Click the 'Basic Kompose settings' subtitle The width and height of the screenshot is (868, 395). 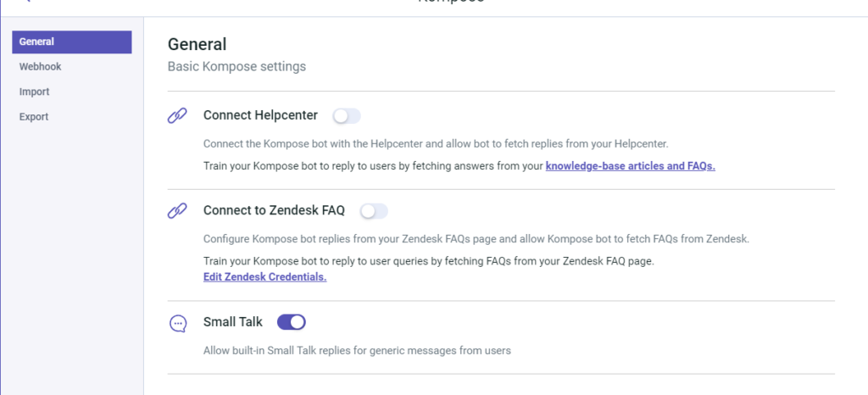(237, 67)
